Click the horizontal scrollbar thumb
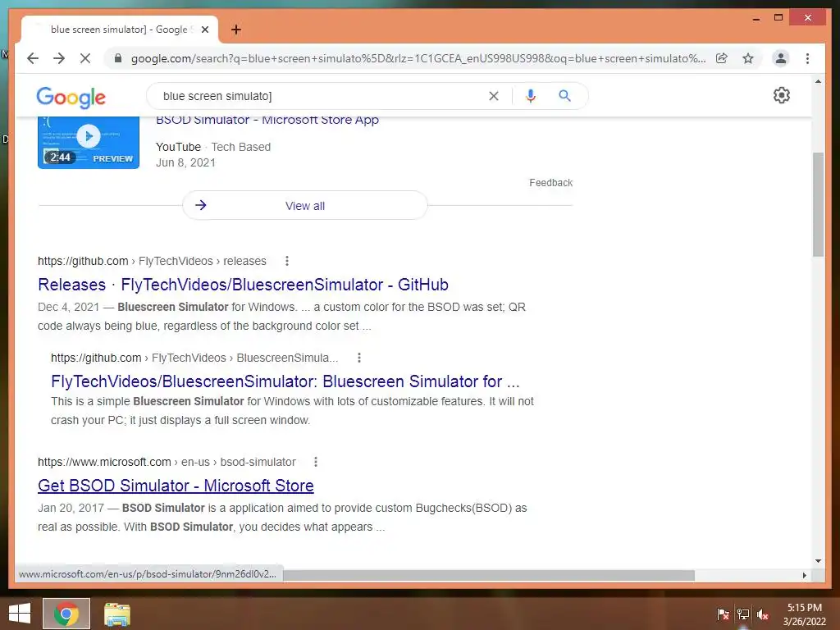The image size is (840, 630). 489,575
